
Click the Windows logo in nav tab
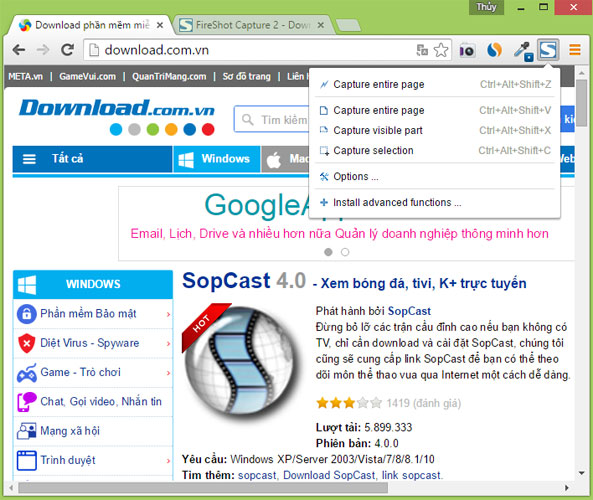click(x=186, y=159)
